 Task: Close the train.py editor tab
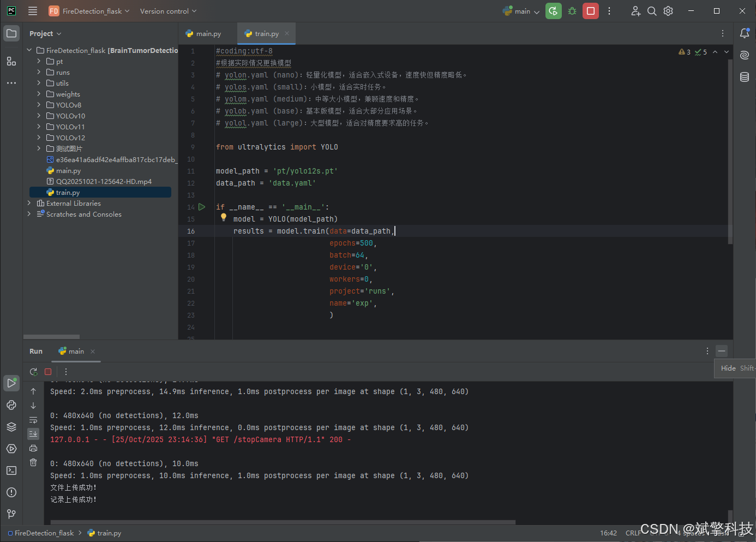(287, 33)
